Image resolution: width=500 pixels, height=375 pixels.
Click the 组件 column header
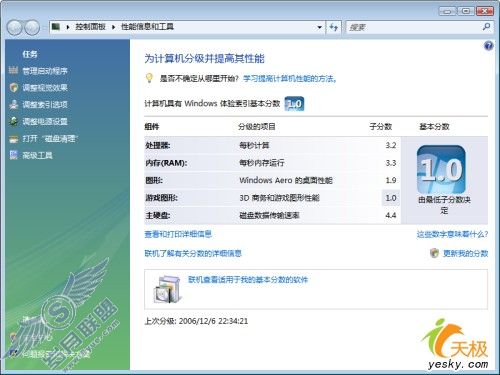(152, 127)
